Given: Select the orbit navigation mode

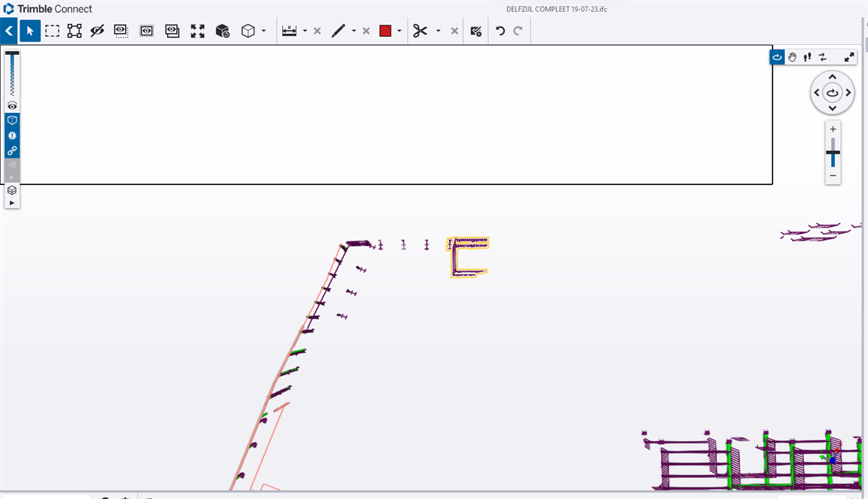Looking at the screenshot, I should tap(778, 57).
